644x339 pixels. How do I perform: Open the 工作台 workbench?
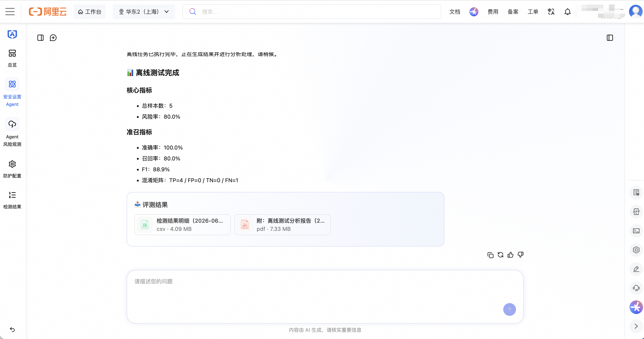click(90, 12)
